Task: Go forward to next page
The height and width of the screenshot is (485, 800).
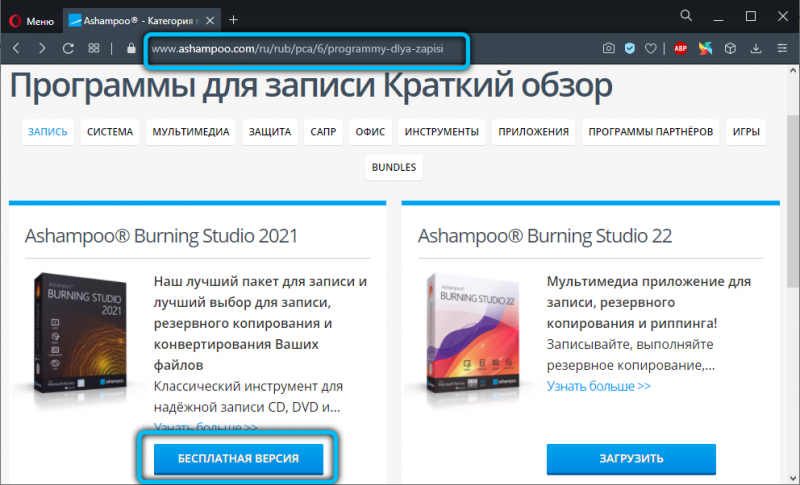Action: (42, 48)
